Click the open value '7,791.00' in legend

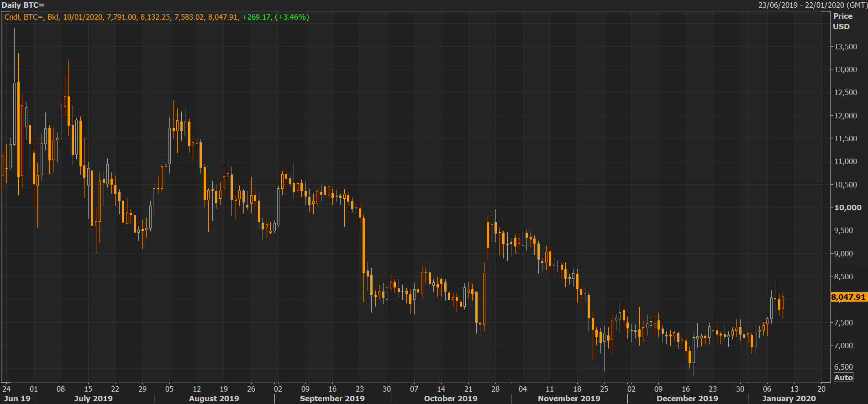coord(121,17)
